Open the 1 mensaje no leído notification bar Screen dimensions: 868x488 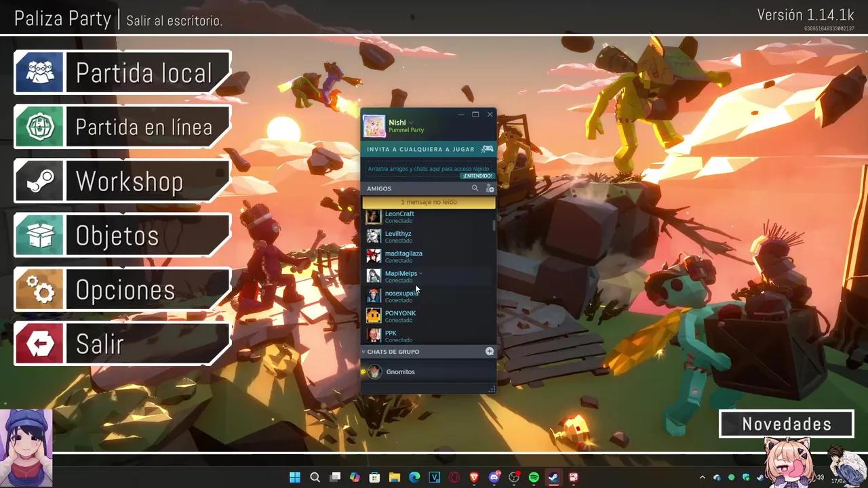(x=429, y=202)
